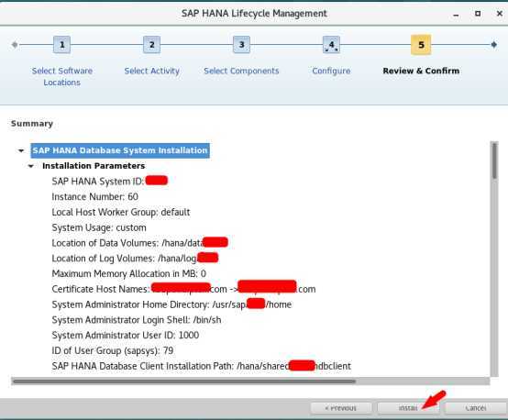Click step 1 wizard icon

coord(61,45)
